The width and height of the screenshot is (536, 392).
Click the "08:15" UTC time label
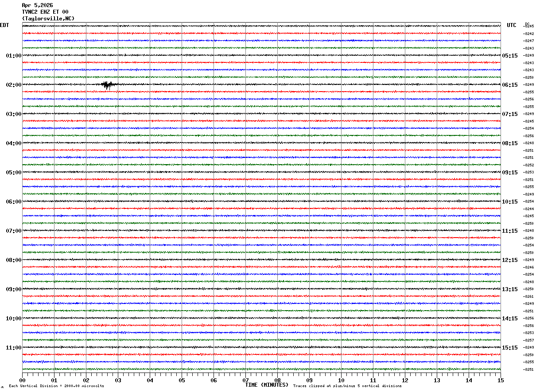pos(509,143)
